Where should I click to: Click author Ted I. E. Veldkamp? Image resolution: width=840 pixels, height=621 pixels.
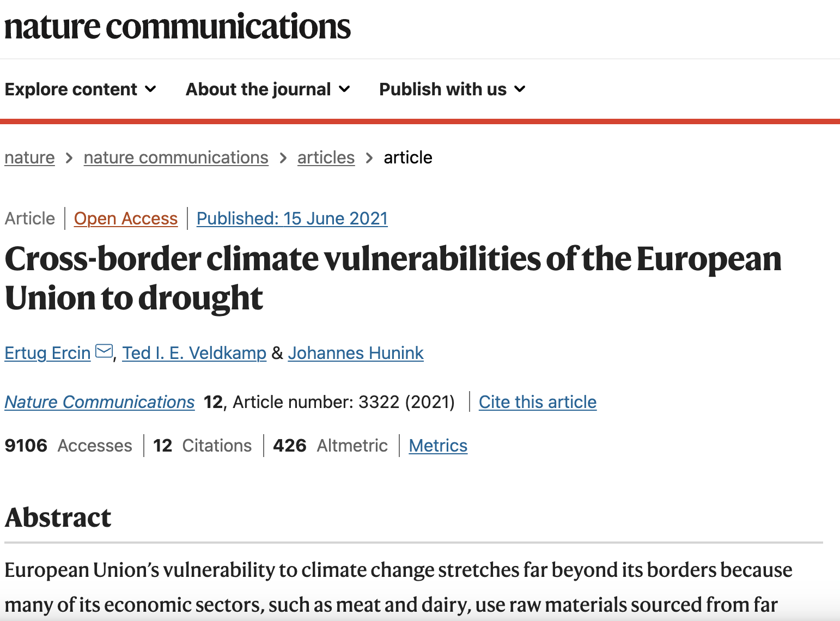[194, 353]
